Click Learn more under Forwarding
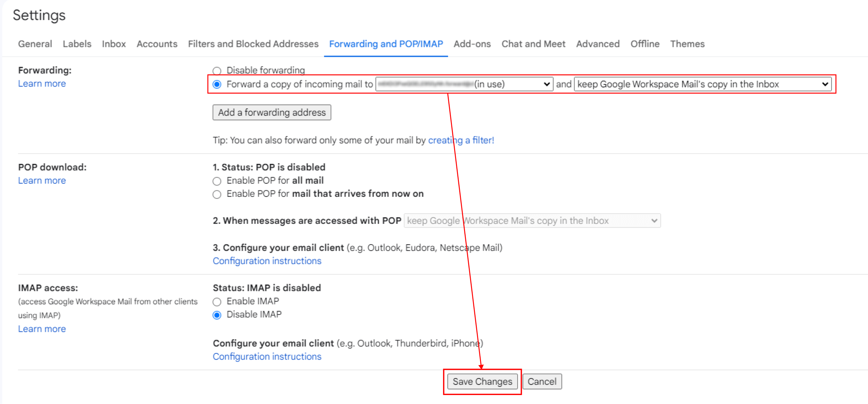Screen dimensions: 868x404 tap(42, 84)
